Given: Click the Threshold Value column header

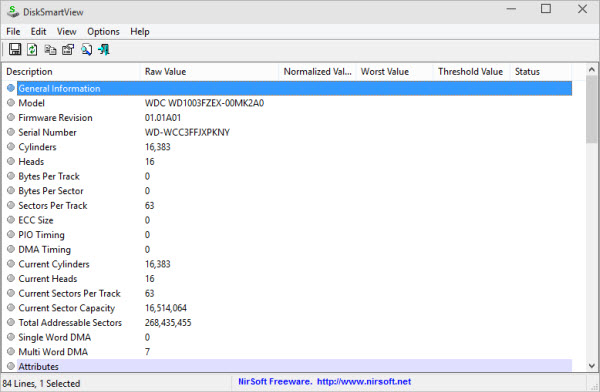Looking at the screenshot, I should point(472,72).
